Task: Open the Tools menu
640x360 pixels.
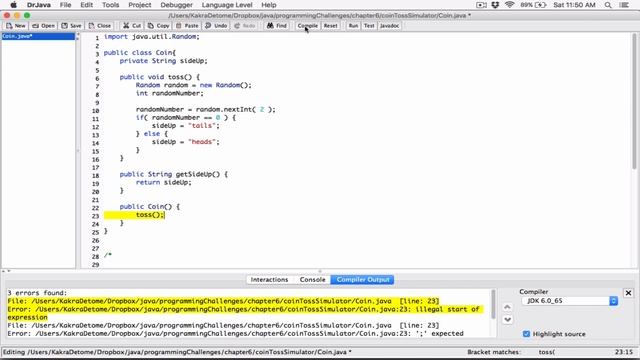Action: coord(110,5)
